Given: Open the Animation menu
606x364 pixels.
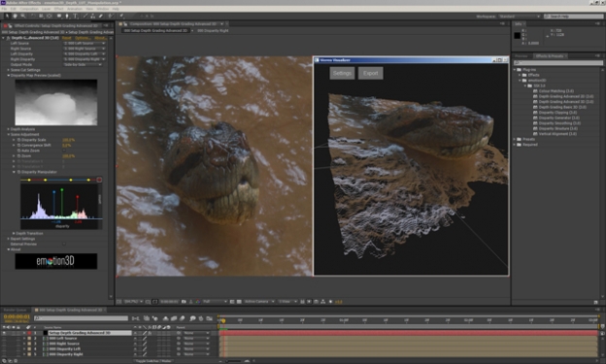Looking at the screenshot, I should [x=75, y=9].
